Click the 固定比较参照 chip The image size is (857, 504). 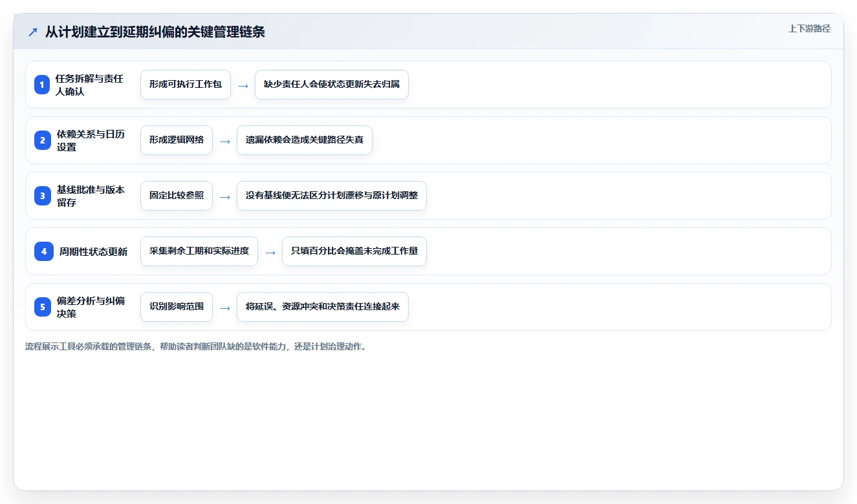(x=177, y=196)
